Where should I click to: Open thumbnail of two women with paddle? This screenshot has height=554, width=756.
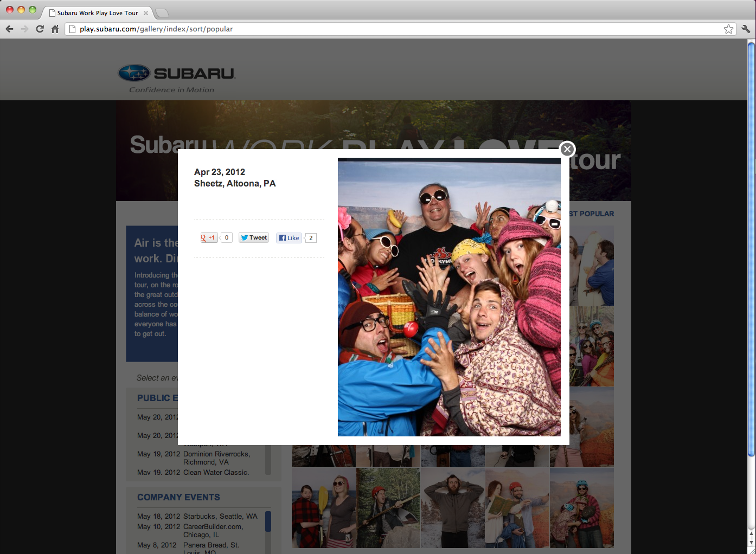(x=324, y=507)
